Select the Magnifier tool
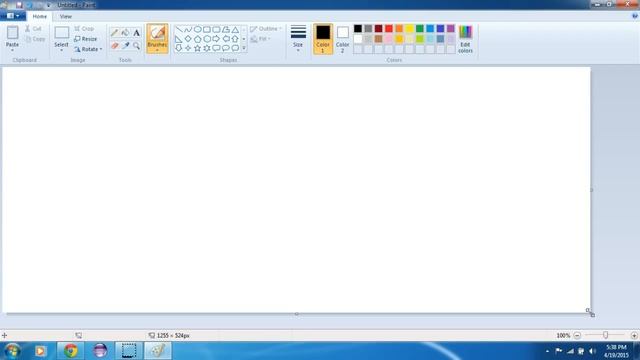 (136, 46)
